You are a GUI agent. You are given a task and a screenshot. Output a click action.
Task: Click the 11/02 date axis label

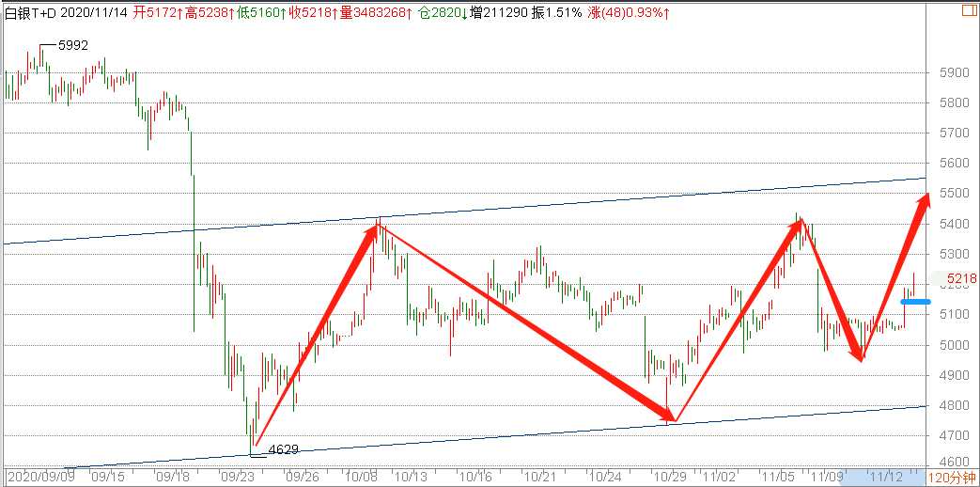(718, 478)
